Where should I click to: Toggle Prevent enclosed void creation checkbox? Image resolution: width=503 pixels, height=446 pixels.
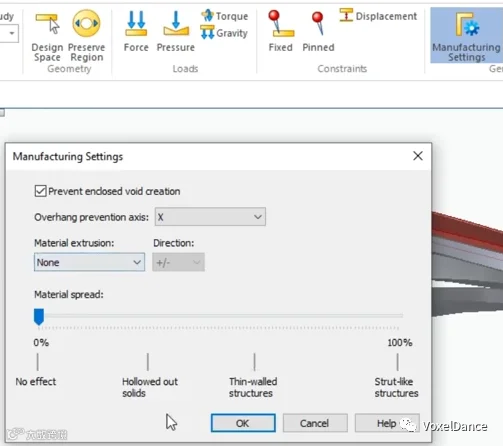pos(40,191)
